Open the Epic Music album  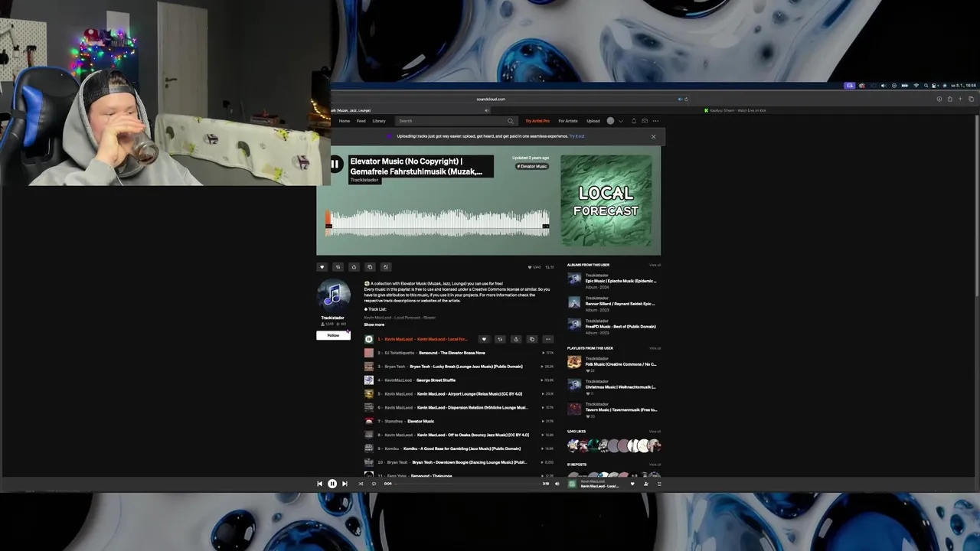tap(620, 281)
